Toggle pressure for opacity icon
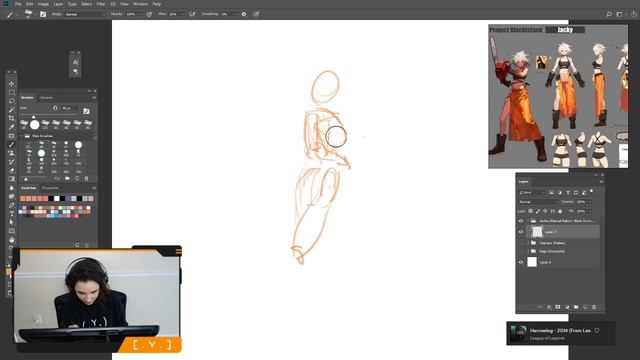 [x=149, y=14]
